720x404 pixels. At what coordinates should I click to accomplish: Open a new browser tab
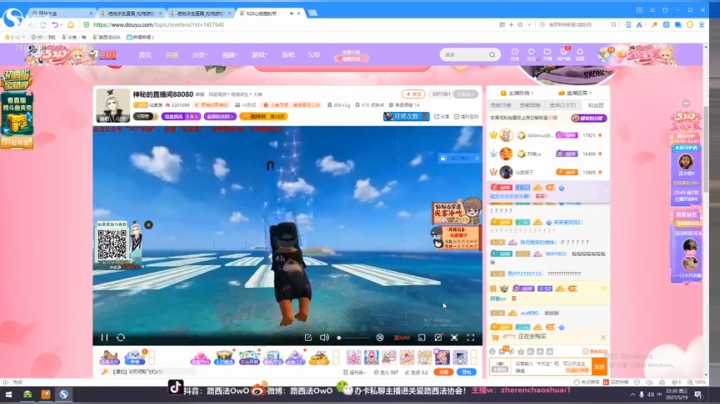point(313,13)
